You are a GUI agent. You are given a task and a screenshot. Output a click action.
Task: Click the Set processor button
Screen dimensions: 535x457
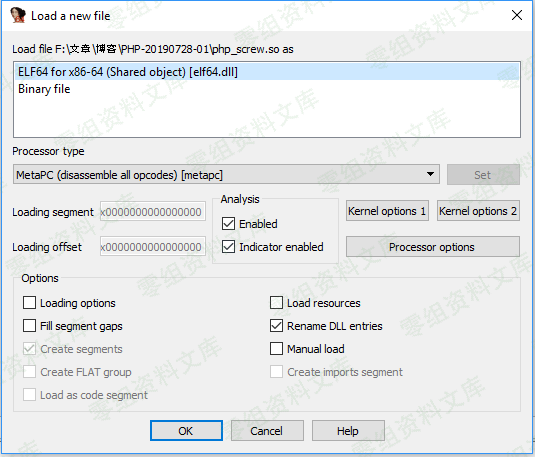[483, 175]
